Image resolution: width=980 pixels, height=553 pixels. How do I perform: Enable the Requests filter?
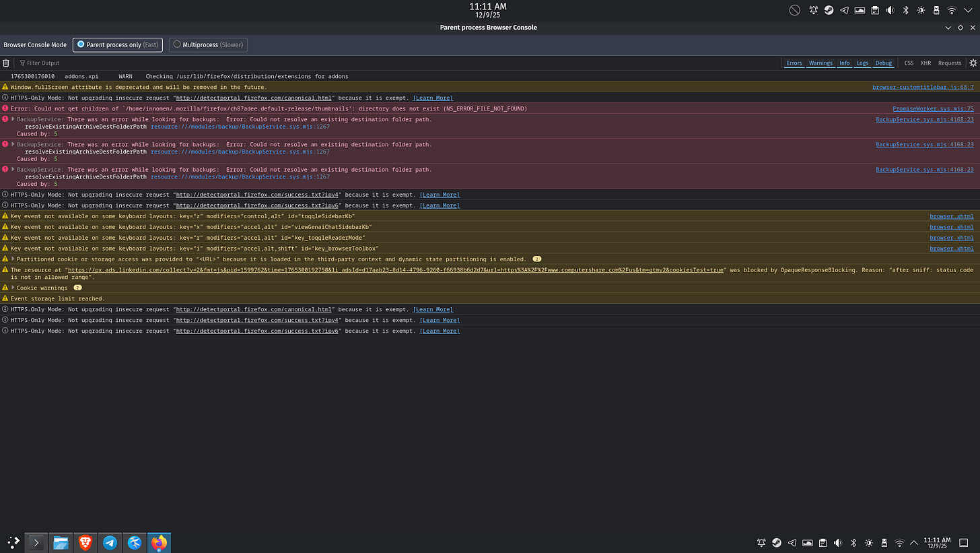(x=950, y=63)
